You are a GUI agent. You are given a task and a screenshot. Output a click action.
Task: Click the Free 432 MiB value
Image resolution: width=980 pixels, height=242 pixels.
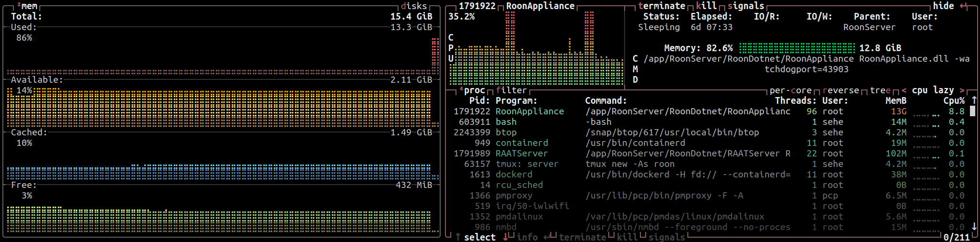point(414,185)
